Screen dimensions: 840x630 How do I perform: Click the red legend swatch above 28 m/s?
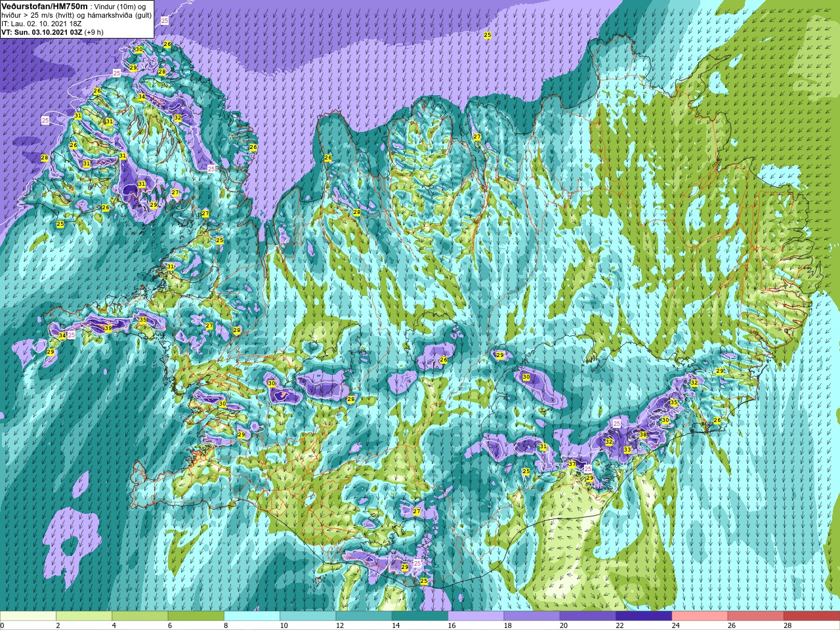(x=812, y=616)
